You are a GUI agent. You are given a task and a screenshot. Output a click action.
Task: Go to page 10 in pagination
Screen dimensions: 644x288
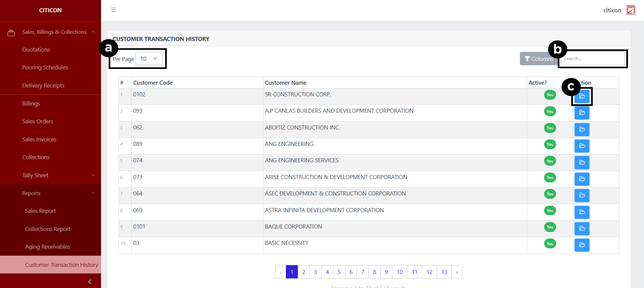pyautogui.click(x=400, y=272)
